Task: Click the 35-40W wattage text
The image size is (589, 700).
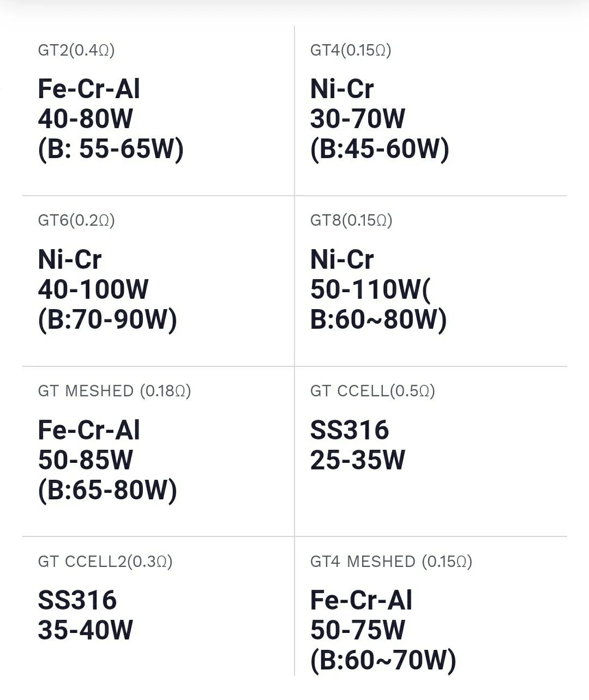Action: [x=86, y=630]
